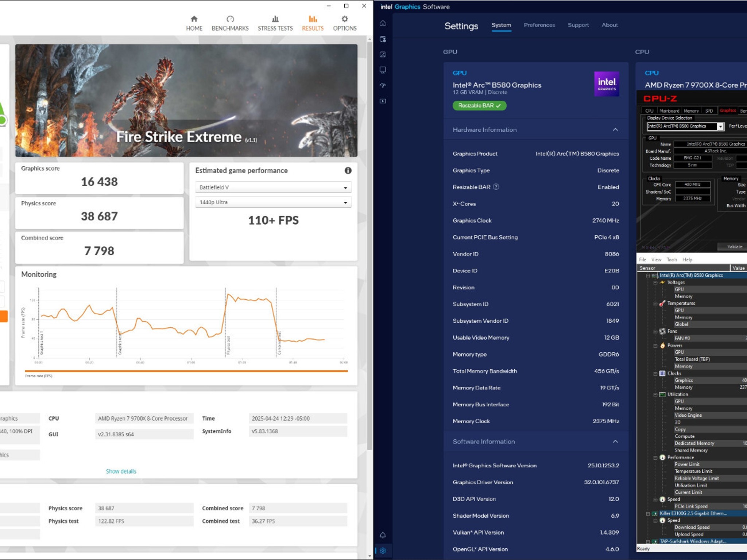Image resolution: width=747 pixels, height=560 pixels.
Task: Open the performance gauge icon in Intel sidebar
Action: 383,85
